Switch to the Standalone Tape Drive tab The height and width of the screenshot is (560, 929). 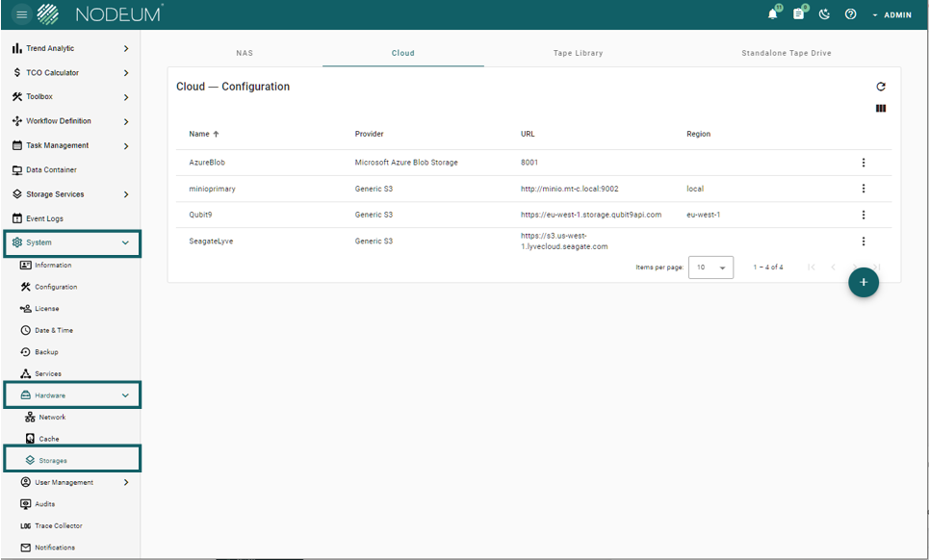click(787, 53)
